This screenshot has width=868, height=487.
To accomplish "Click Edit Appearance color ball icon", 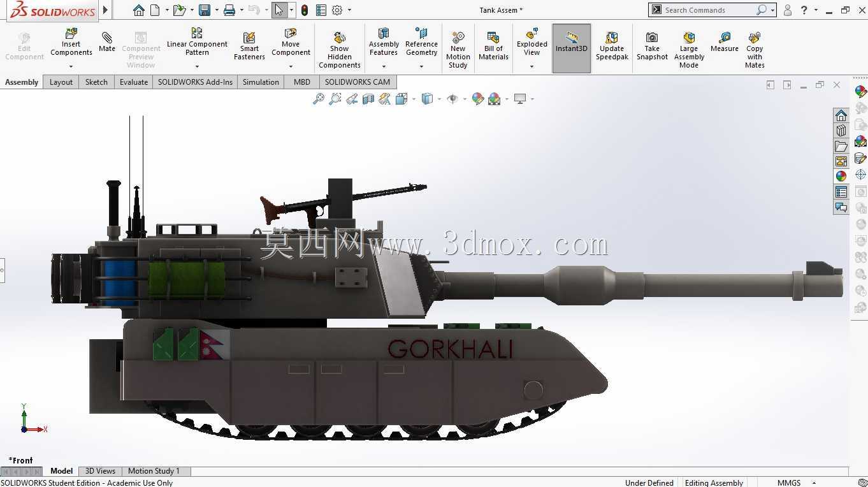I will [477, 99].
